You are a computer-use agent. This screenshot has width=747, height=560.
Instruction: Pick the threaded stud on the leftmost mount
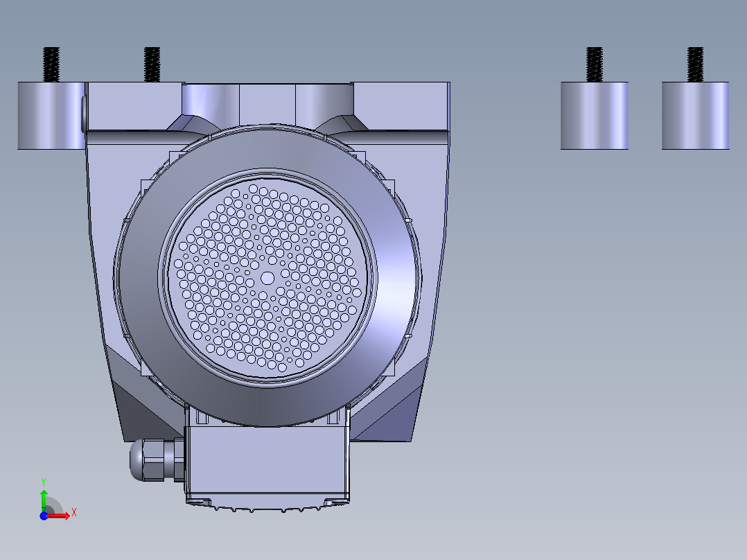coord(51,64)
